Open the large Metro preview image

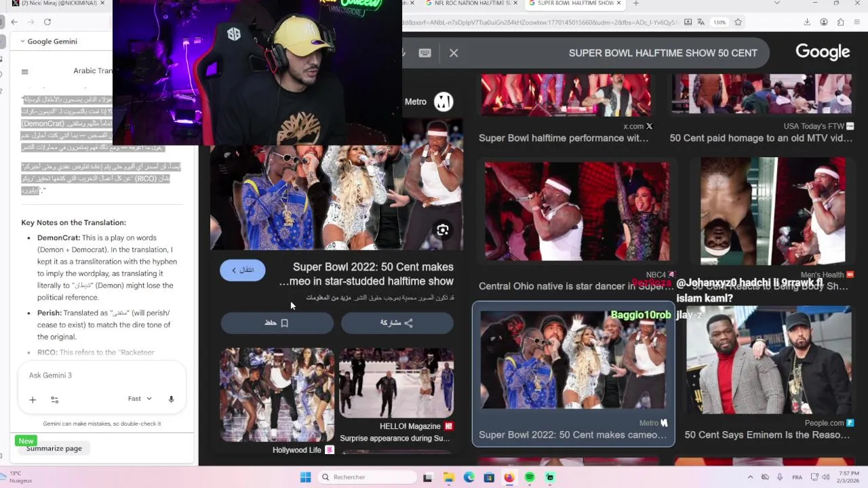[x=337, y=184]
